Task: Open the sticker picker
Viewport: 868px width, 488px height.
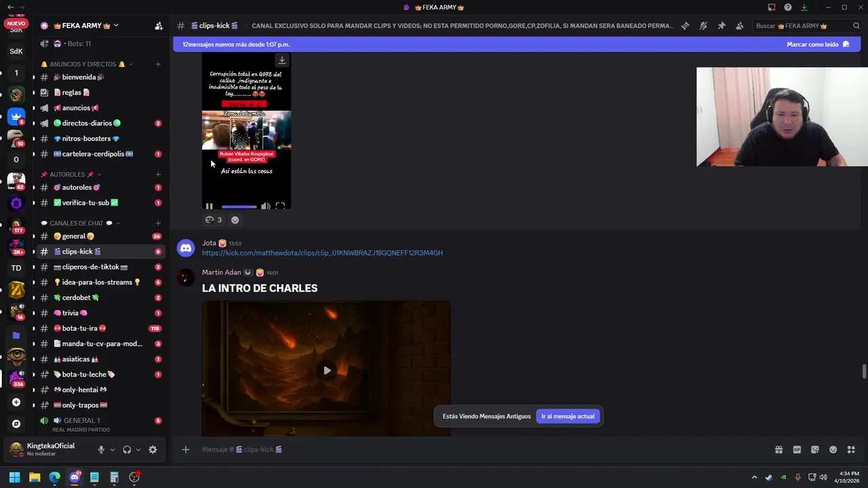Action: pyautogui.click(x=815, y=449)
